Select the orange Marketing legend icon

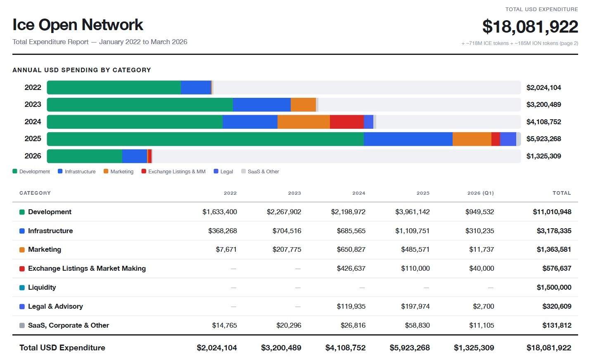coord(106,171)
